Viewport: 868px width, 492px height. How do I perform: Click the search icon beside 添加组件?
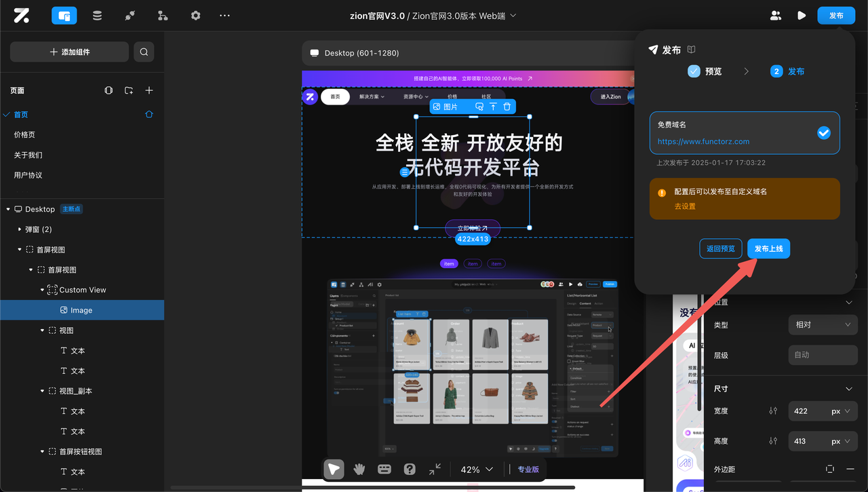point(144,52)
